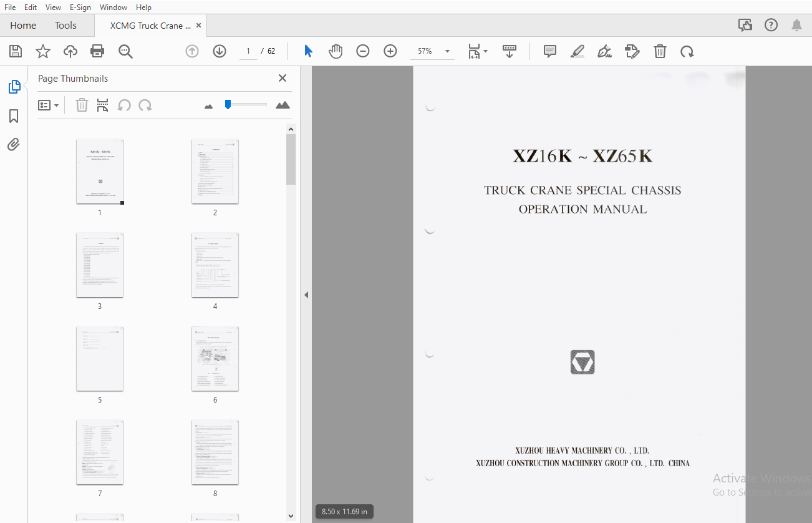The image size is (812, 523).
Task: Zoom in with the plus circle
Action: 390,51
